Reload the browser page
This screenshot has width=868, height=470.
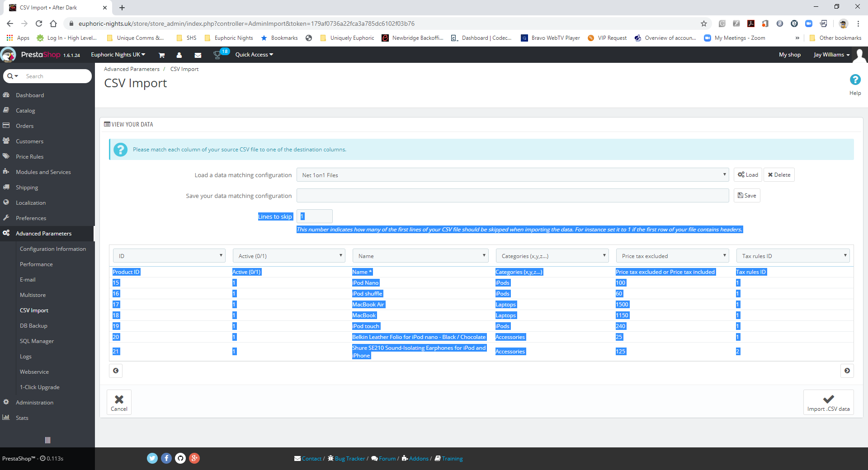click(39, 23)
